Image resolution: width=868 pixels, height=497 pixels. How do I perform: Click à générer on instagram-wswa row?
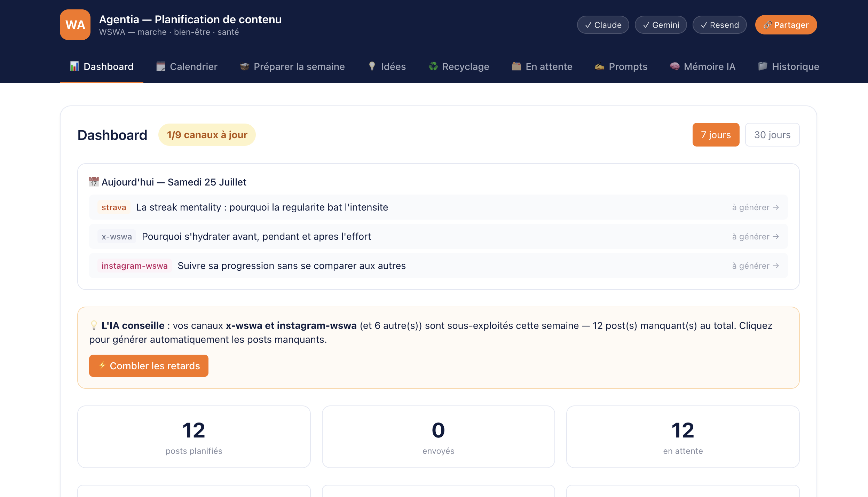(756, 266)
